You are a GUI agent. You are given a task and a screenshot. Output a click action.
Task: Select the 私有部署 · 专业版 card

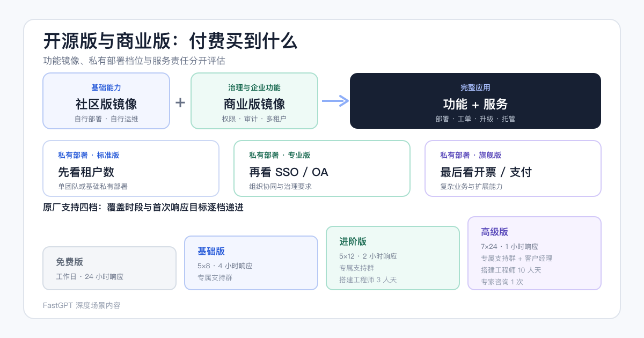pyautogui.click(x=322, y=168)
